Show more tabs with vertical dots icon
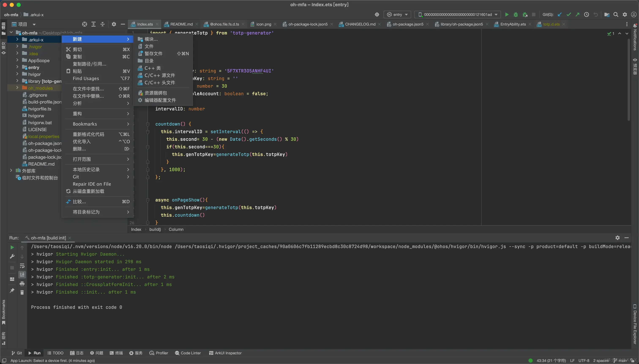Screen dimensions: 639x364 (x=627, y=24)
